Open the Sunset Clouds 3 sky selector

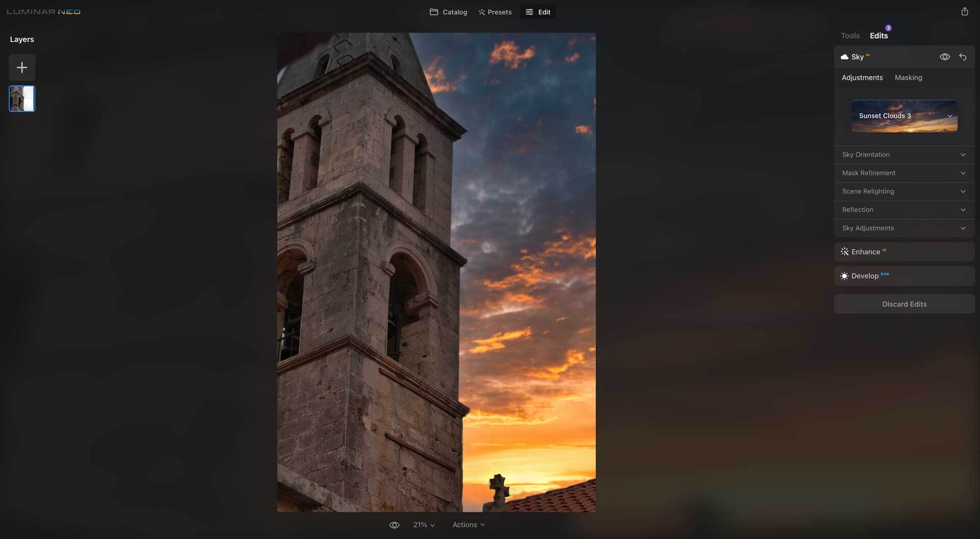pos(904,116)
